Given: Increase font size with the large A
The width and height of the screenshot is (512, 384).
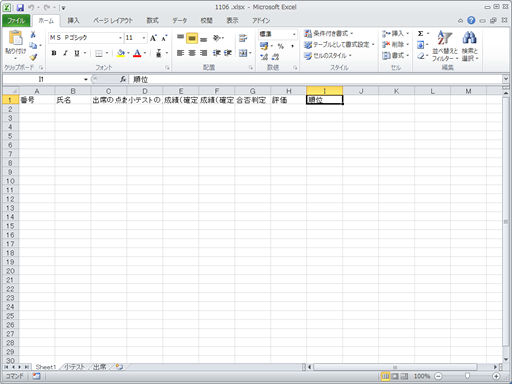Looking at the screenshot, I should pyautogui.click(x=153, y=38).
